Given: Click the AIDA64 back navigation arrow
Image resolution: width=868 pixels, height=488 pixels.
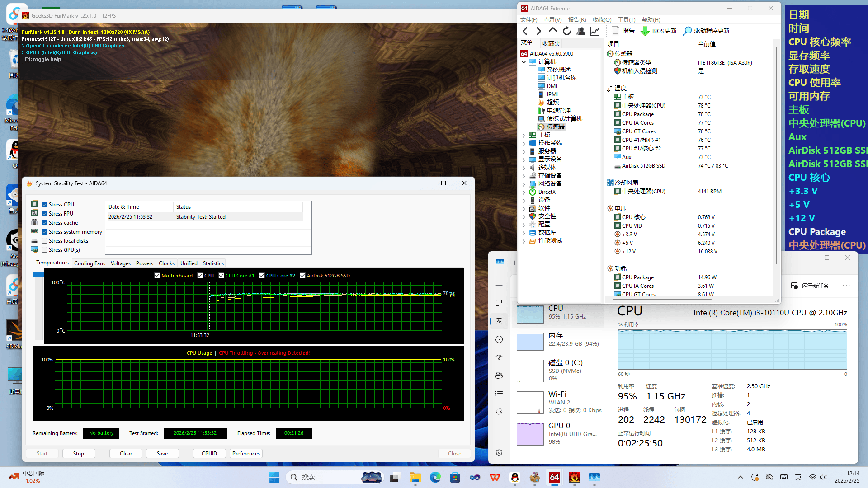Looking at the screenshot, I should coord(525,31).
